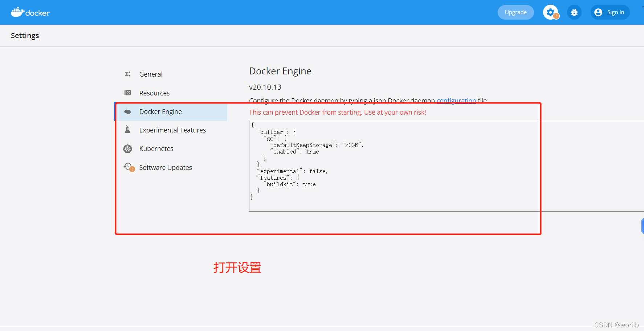Open settings via the gear icon
644x331 pixels.
(551, 12)
